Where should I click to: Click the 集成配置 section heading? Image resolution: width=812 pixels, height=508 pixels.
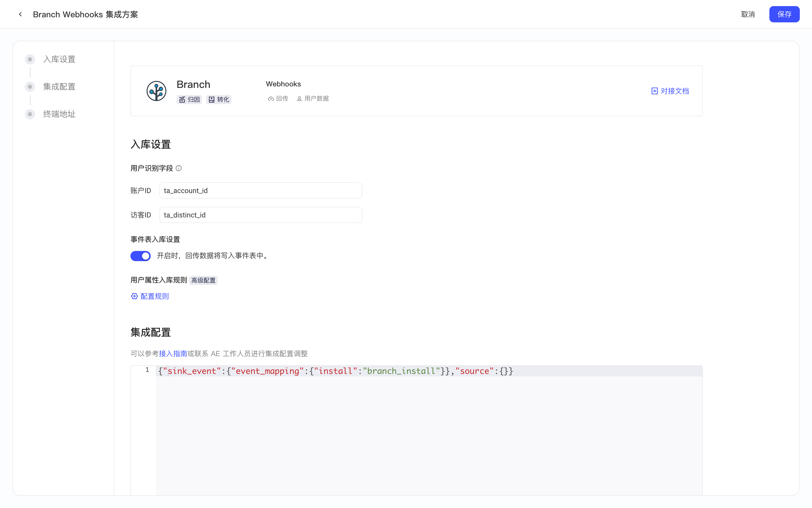point(151,332)
